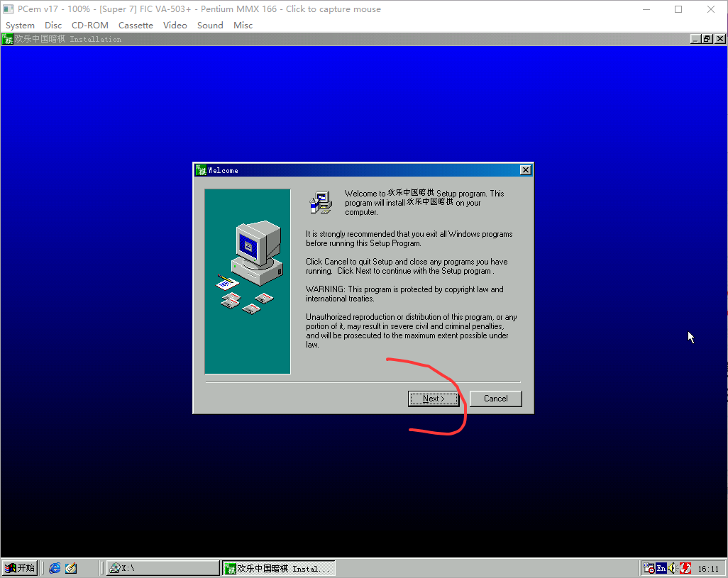Image resolution: width=728 pixels, height=578 pixels.
Task: Close the 欢乐中国暗棋 Installation window
Action: [719, 39]
